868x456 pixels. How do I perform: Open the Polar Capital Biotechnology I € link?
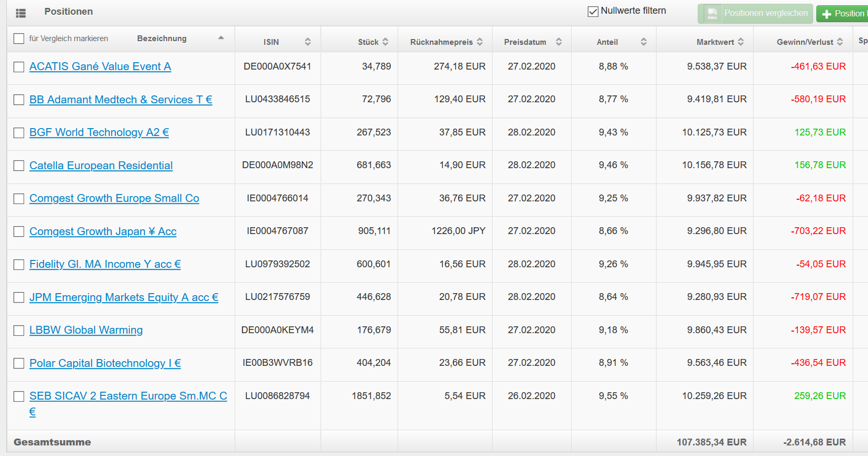[105, 363]
